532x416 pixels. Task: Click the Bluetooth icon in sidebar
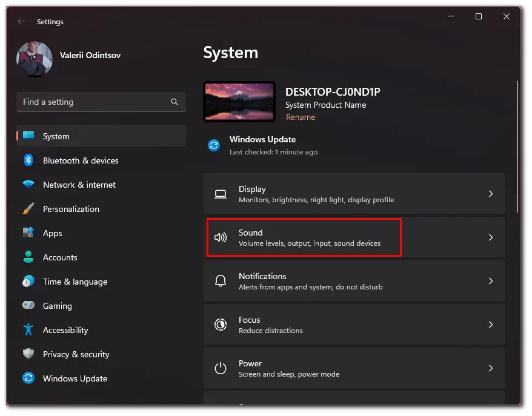point(28,160)
